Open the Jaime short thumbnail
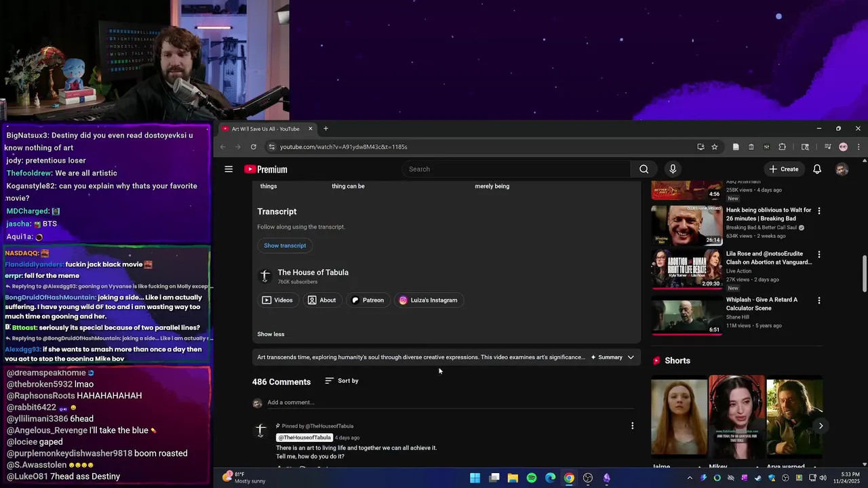This screenshot has height=488, width=868. [x=679, y=417]
